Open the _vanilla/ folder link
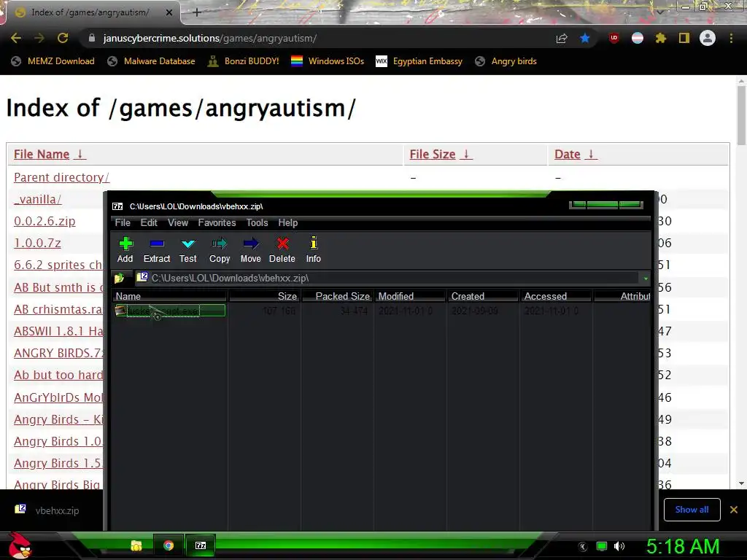The height and width of the screenshot is (560, 747). (x=38, y=199)
